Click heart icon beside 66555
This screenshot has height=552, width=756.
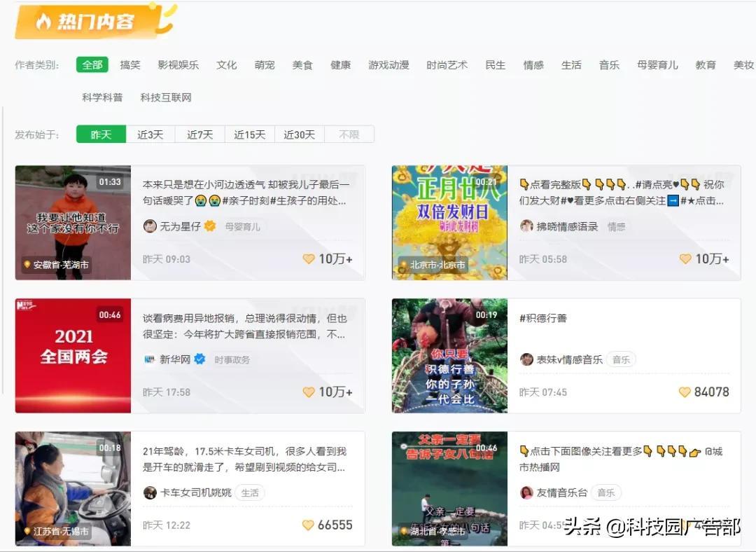pos(308,525)
